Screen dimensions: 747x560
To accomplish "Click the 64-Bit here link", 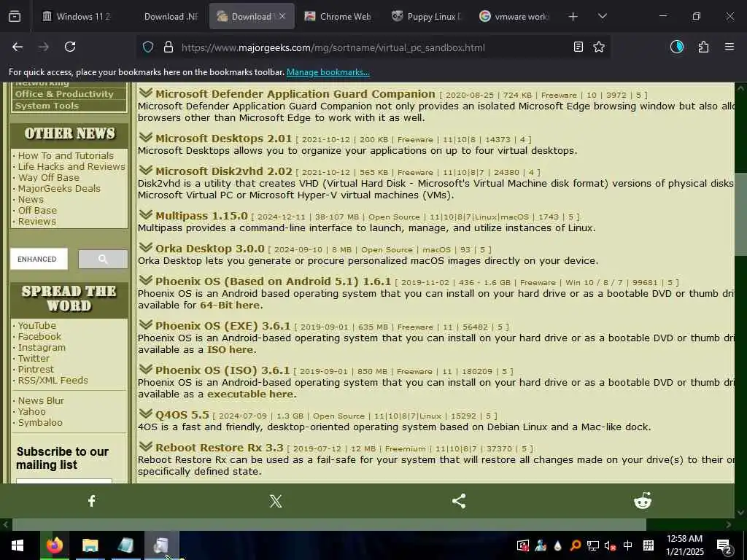I will pos(231,306).
